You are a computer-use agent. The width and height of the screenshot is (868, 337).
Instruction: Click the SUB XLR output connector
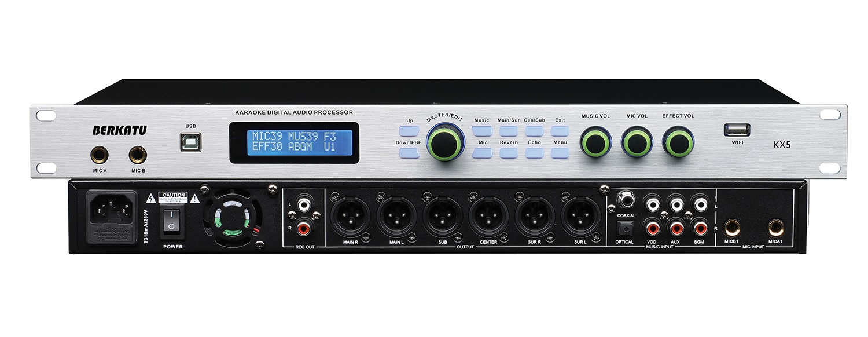pos(442,217)
